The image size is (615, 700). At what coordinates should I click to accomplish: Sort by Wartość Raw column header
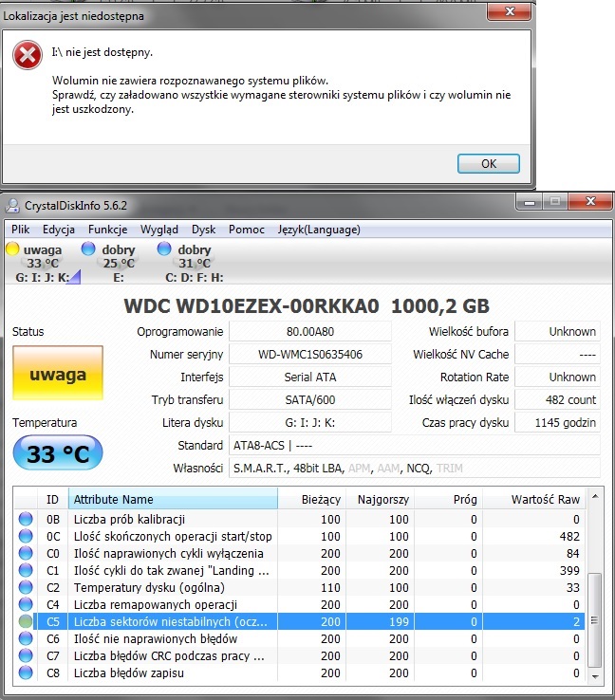544,500
